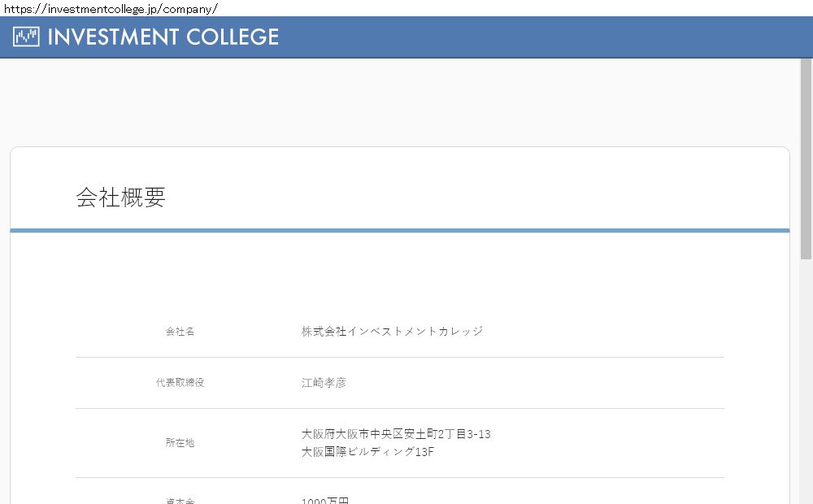
Task: Click the candlestick chart logo icon
Action: click(26, 37)
